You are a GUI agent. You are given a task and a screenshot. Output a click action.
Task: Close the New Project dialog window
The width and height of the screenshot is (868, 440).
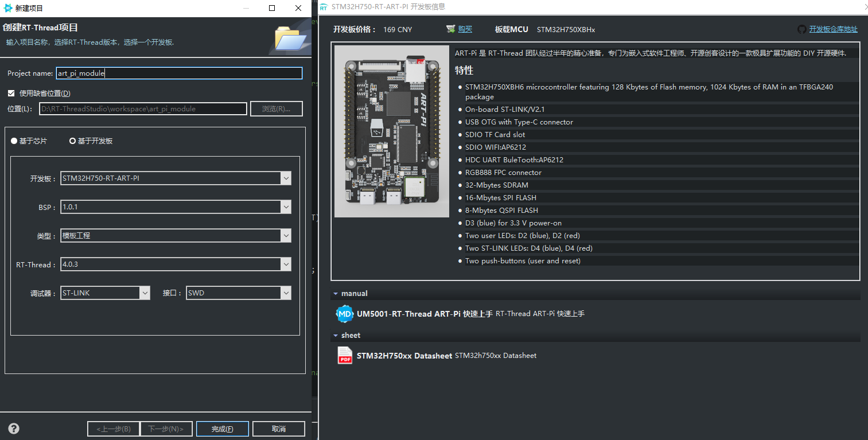pos(298,8)
